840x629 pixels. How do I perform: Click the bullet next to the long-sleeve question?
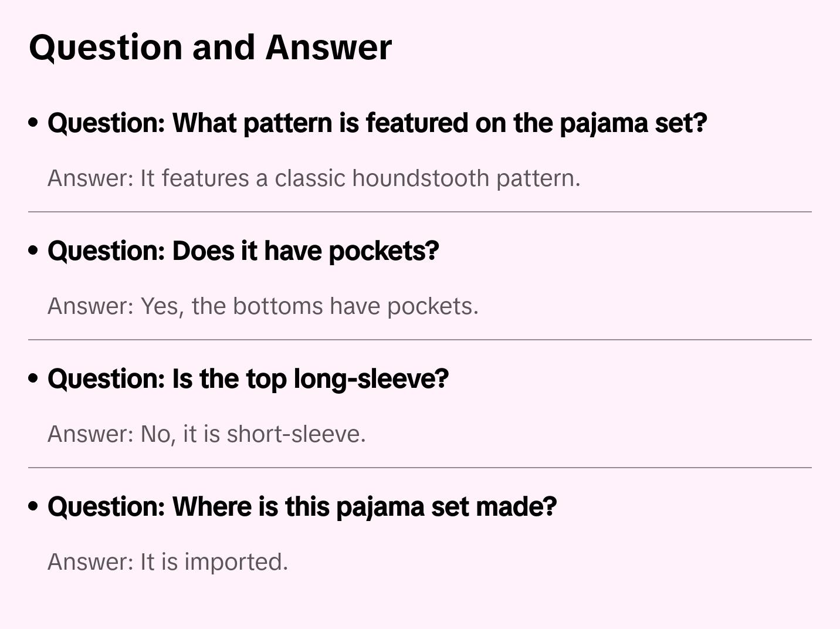[33, 378]
